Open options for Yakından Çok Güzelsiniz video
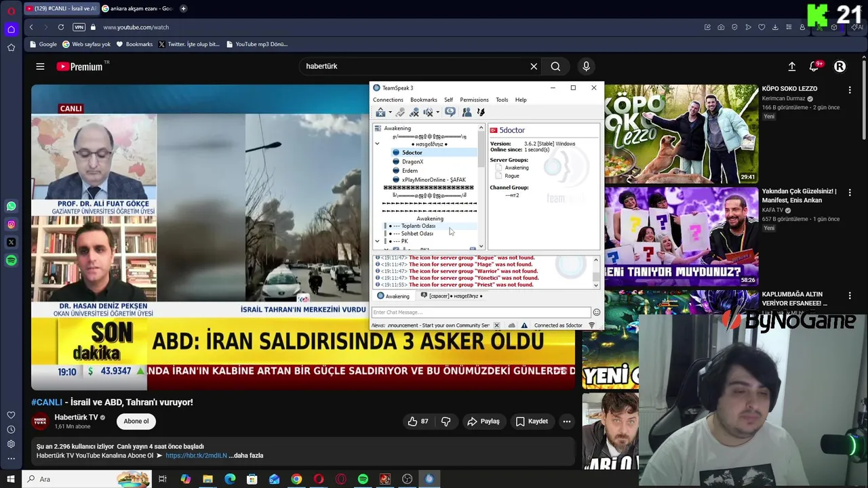 point(850,192)
